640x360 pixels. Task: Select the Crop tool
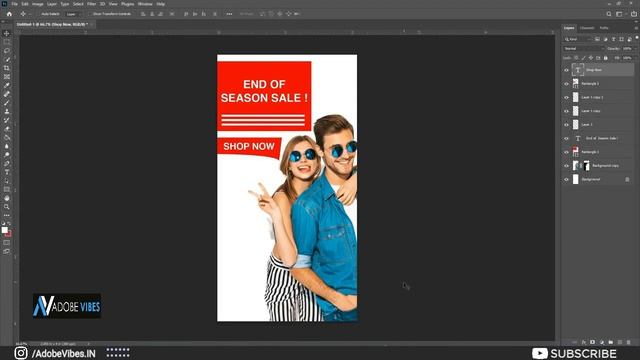tap(7, 68)
